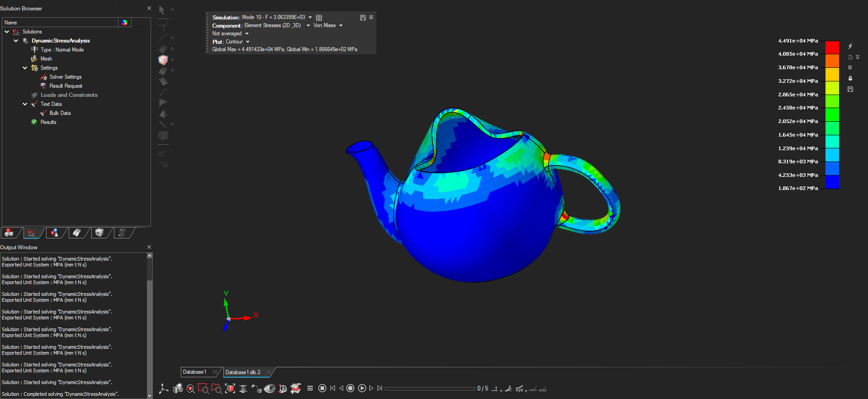The width and height of the screenshot is (868, 399).
Task: Open Simulation mode dropdown arrow
Action: [x=310, y=18]
